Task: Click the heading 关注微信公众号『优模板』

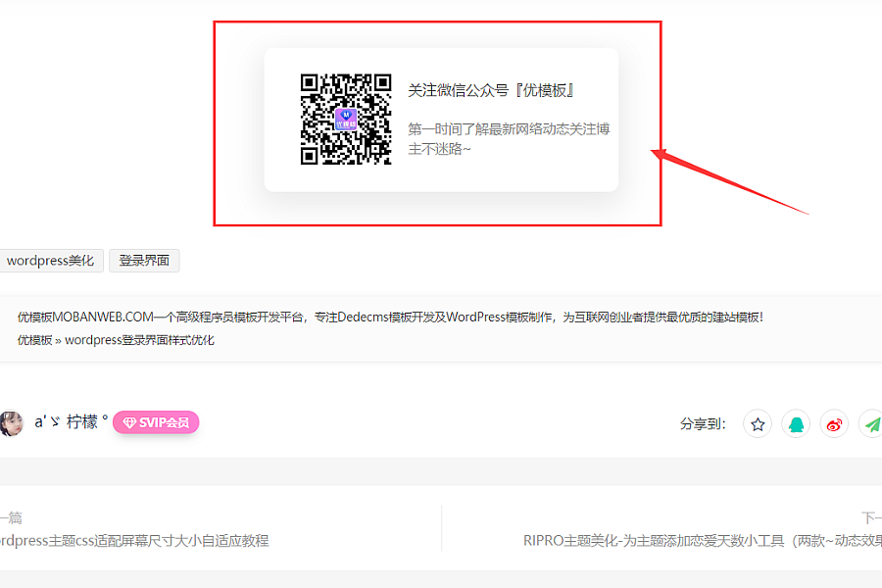Action: coord(491,90)
